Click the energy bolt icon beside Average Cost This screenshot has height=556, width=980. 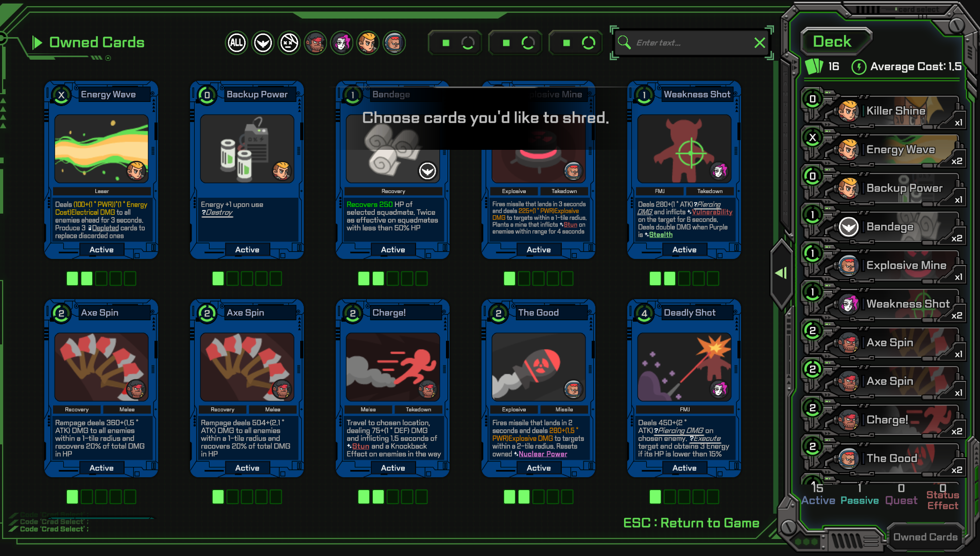coord(858,67)
